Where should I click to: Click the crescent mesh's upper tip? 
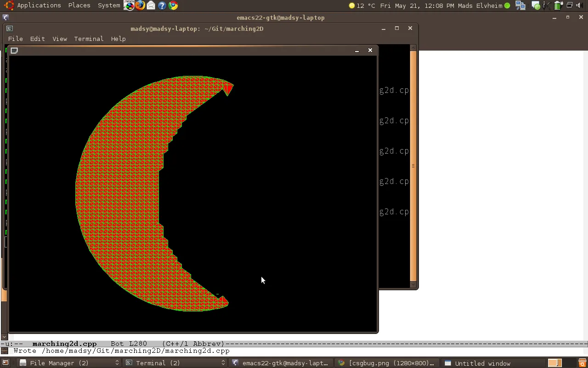(228, 87)
